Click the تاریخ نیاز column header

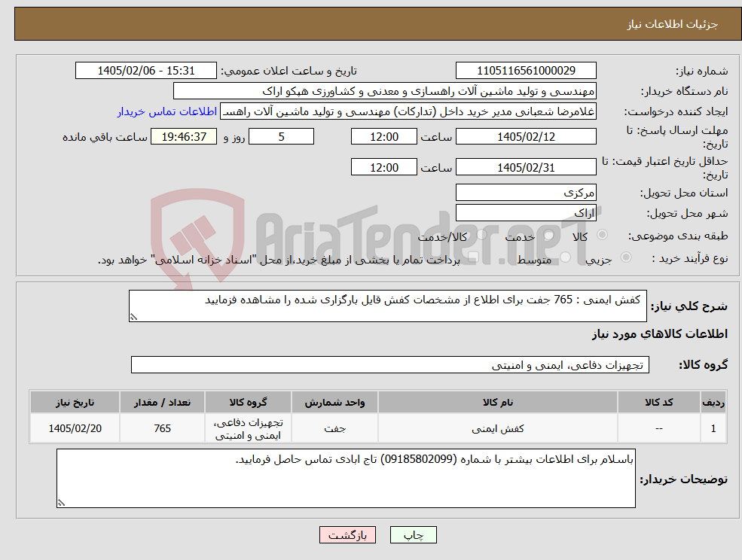coord(75,402)
